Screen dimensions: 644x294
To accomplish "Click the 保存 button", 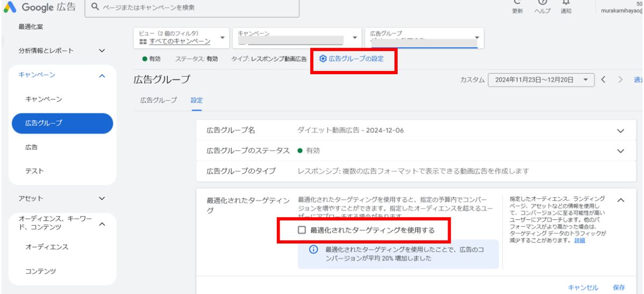I will pyautogui.click(x=619, y=288).
